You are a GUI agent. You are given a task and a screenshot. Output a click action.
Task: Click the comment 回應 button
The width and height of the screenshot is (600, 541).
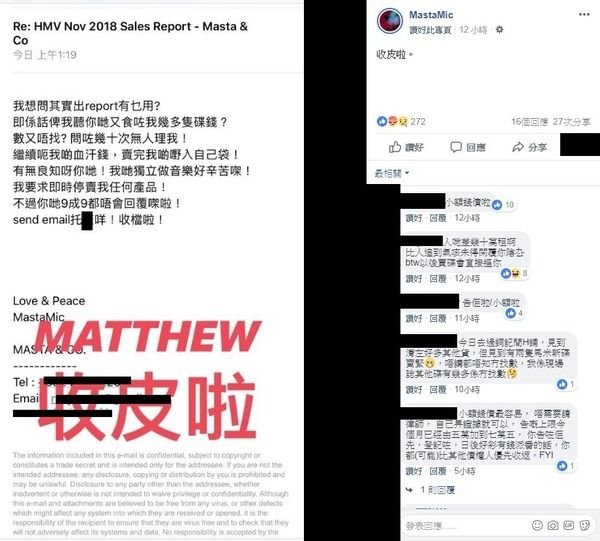coord(468,147)
